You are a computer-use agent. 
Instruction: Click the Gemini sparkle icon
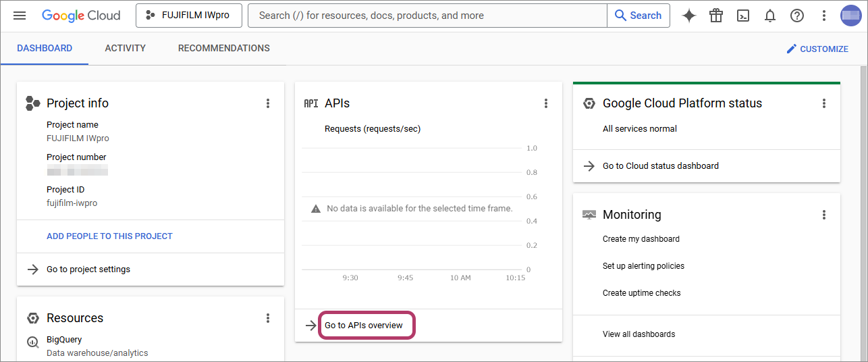point(688,16)
